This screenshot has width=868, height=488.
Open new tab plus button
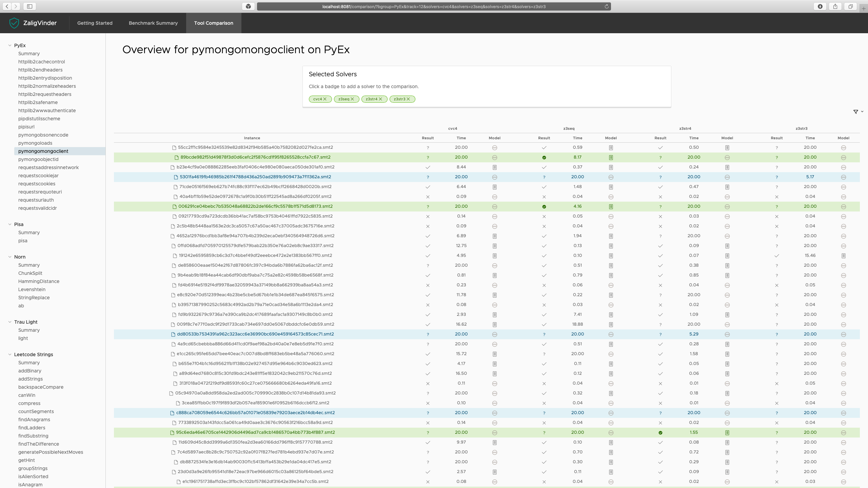[x=864, y=8]
